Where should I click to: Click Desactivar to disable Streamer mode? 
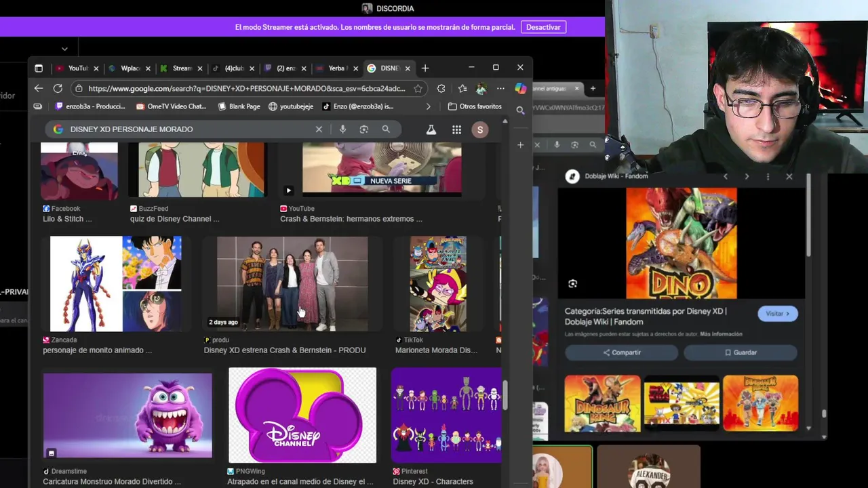coord(544,27)
